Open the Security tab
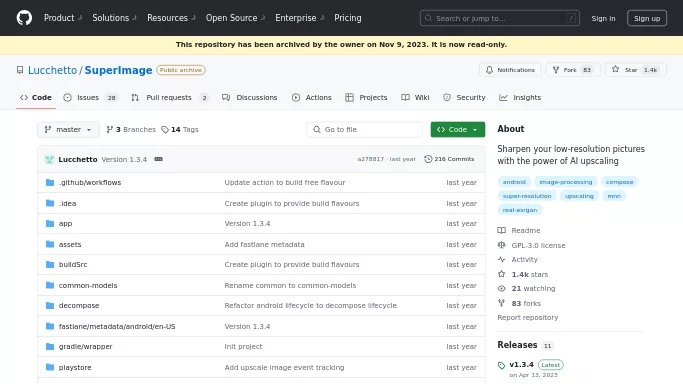Viewport: 683px width, 384px height. 464,98
